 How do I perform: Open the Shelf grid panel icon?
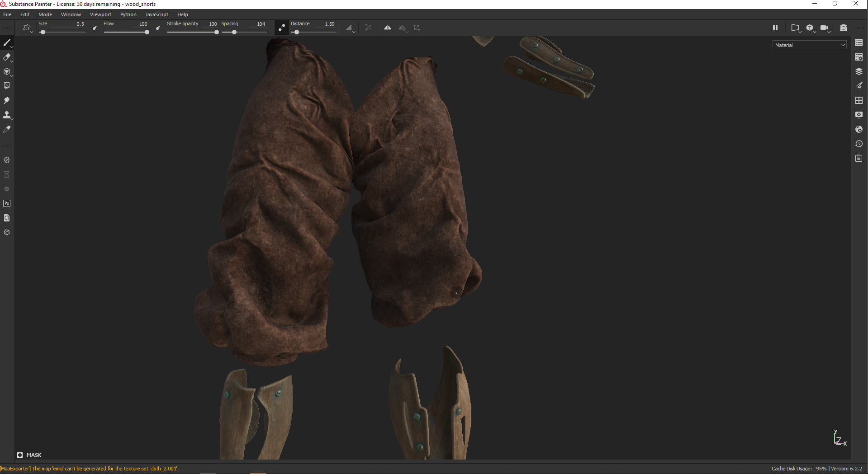click(x=859, y=100)
